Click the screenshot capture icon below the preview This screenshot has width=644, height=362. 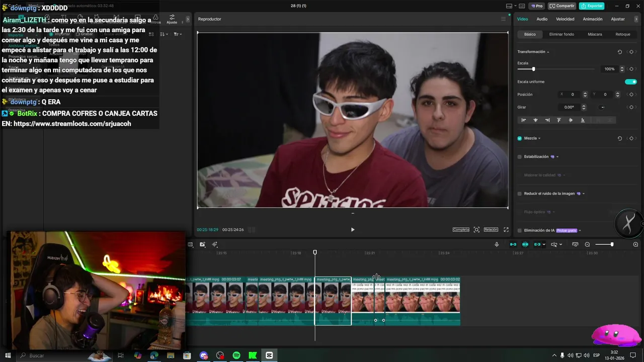pos(476,230)
